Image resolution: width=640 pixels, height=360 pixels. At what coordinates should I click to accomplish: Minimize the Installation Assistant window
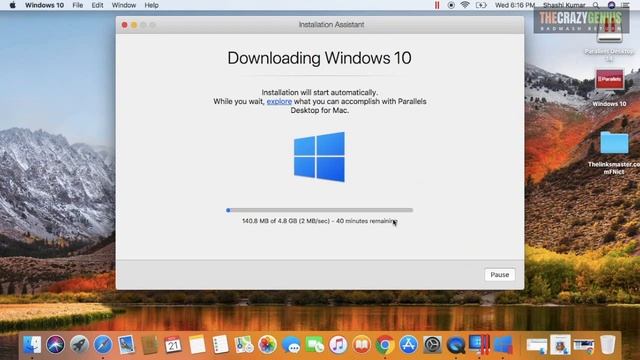point(134,25)
